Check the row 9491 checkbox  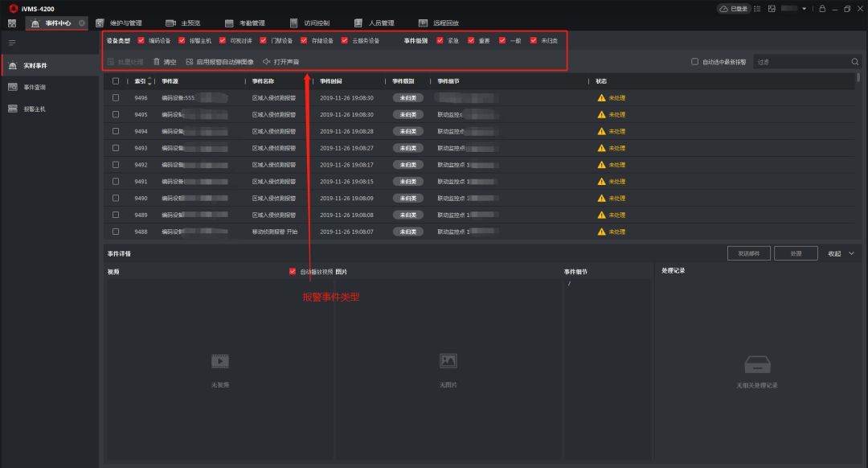tap(116, 181)
